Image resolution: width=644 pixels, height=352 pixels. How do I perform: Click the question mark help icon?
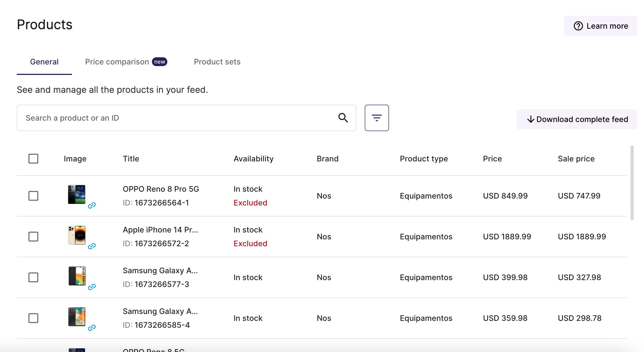point(578,26)
